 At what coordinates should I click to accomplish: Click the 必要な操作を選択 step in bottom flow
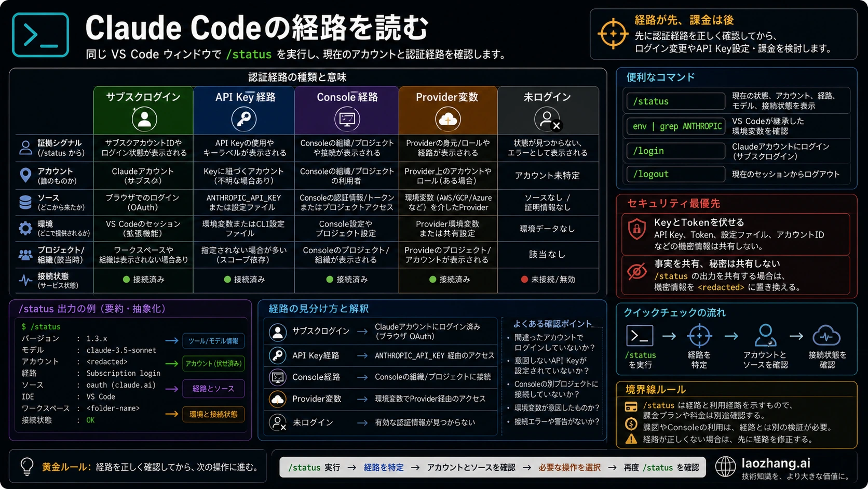tap(569, 468)
